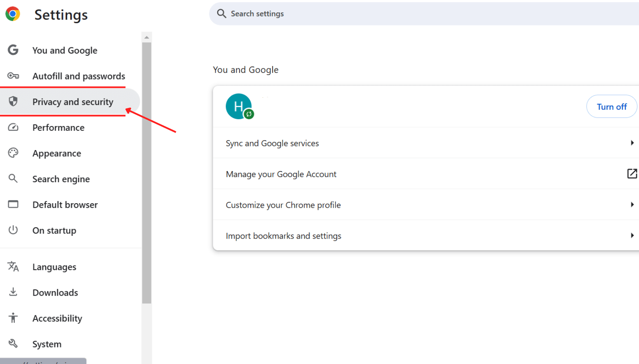This screenshot has width=639, height=364.
Task: Click the profile avatar with letter H
Action: (239, 106)
